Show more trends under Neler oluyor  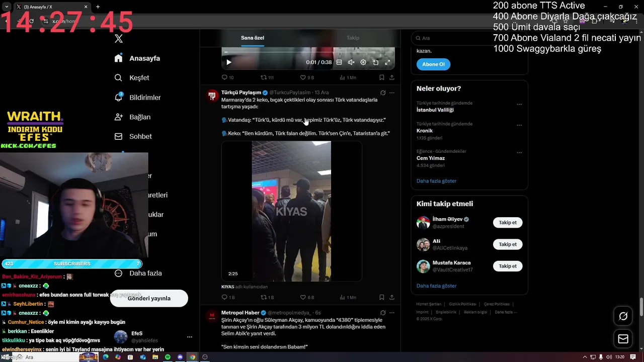click(x=436, y=181)
